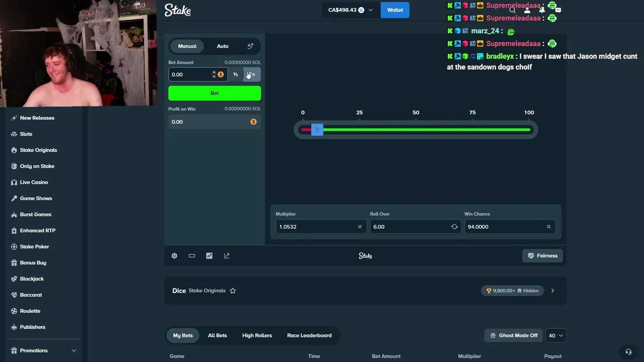Switch to Auto betting mode
This screenshot has height=362, width=644.
(222, 46)
